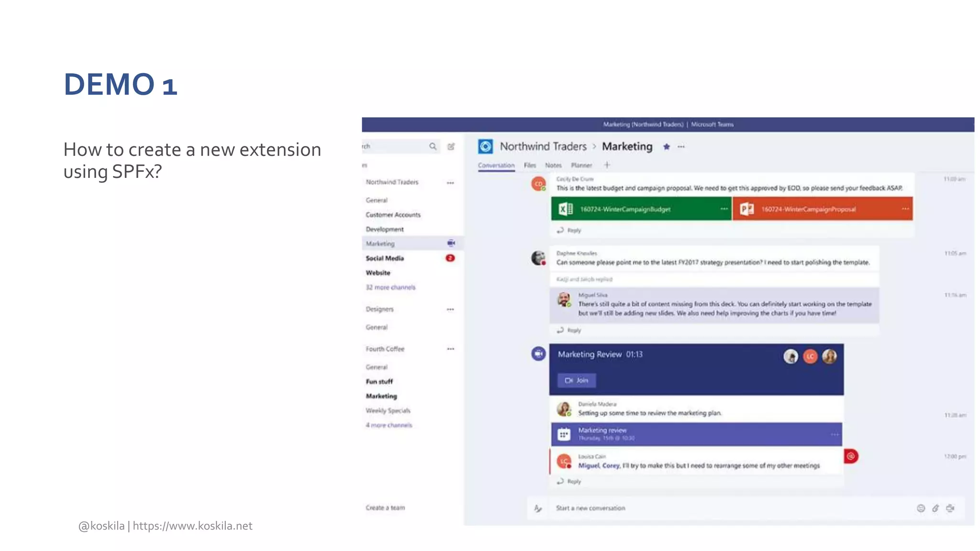The image size is (980, 551).
Task: Click Daniela Madera's avatar
Action: (x=564, y=409)
